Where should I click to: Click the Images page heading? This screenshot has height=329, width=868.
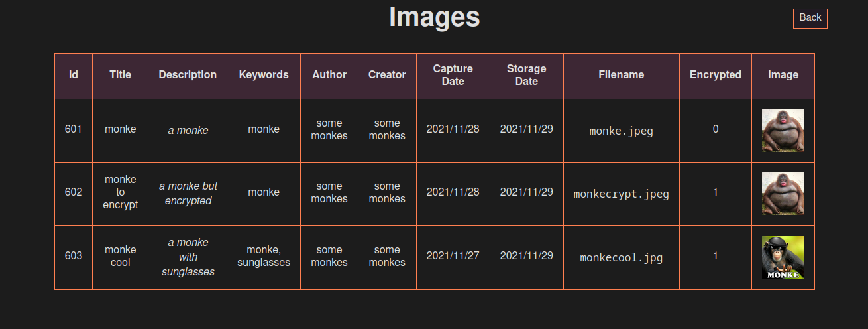[x=434, y=17]
